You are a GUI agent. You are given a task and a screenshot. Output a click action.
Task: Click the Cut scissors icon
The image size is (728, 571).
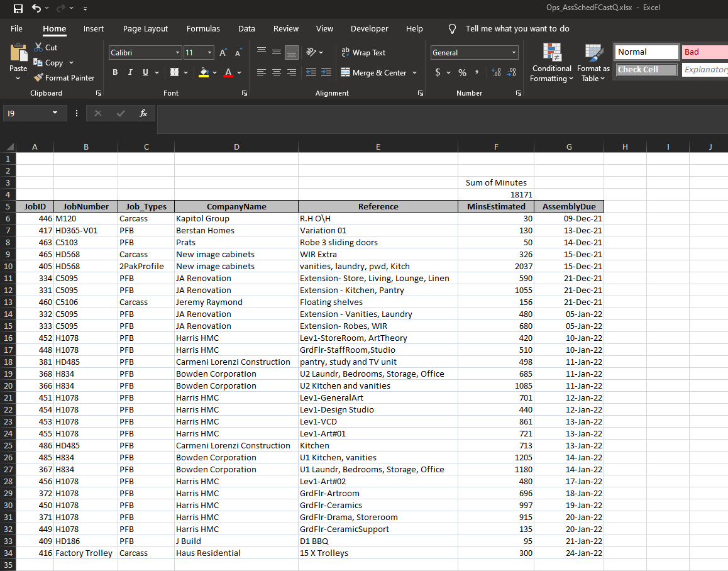pos(39,47)
